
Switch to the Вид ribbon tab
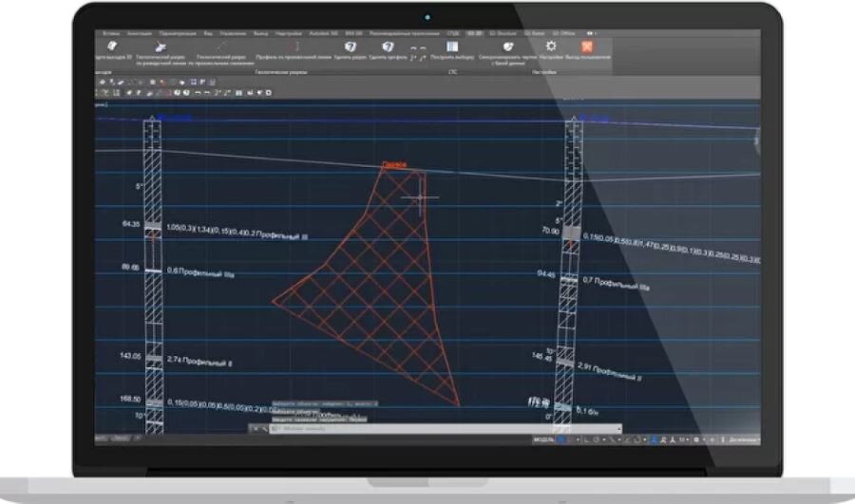tap(208, 33)
